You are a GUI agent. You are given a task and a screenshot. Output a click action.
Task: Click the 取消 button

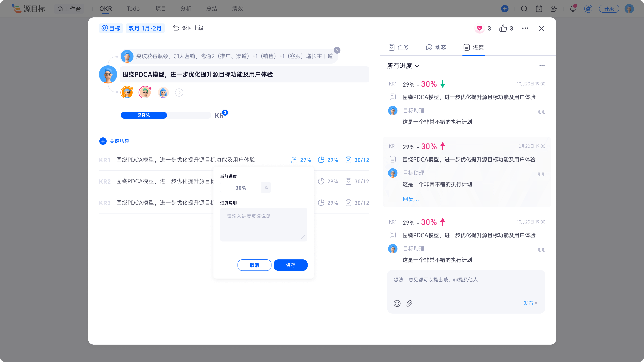(x=254, y=265)
